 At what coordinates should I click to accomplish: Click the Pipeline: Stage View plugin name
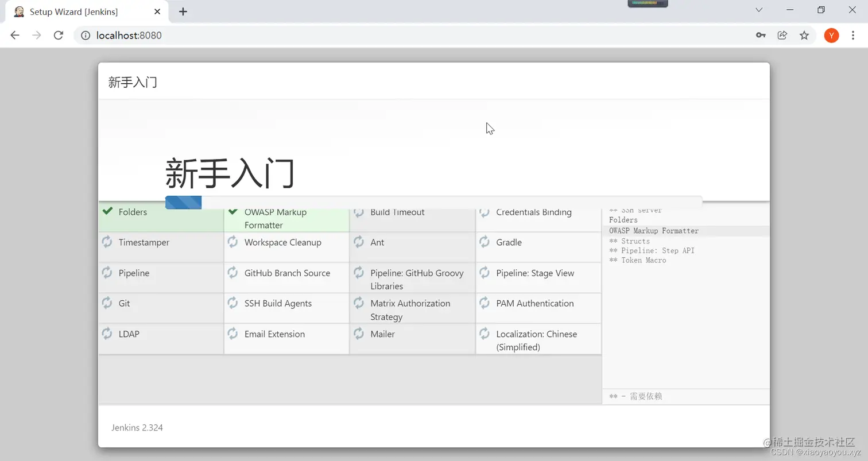pos(535,273)
